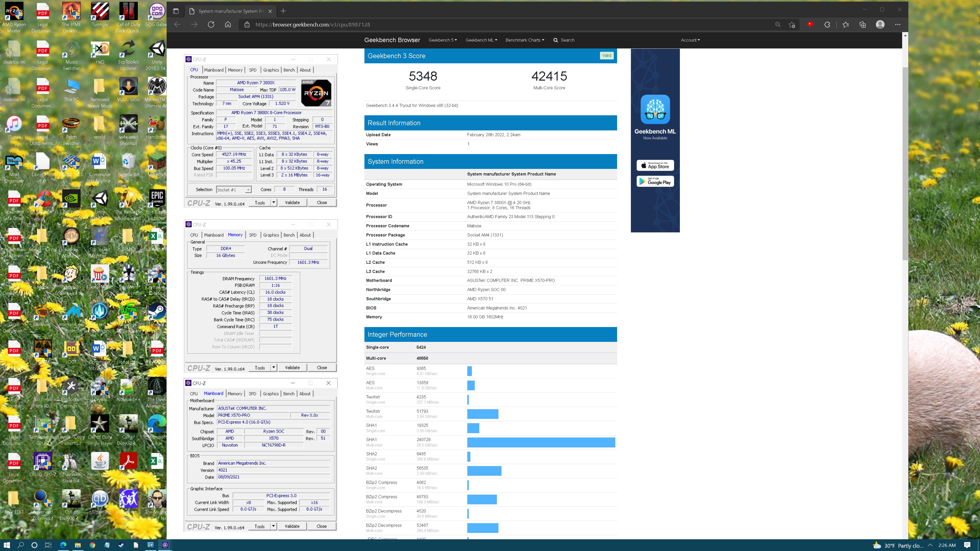The height and width of the screenshot is (551, 980).
Task: Show hidden system tray icons
Action: tap(930, 545)
